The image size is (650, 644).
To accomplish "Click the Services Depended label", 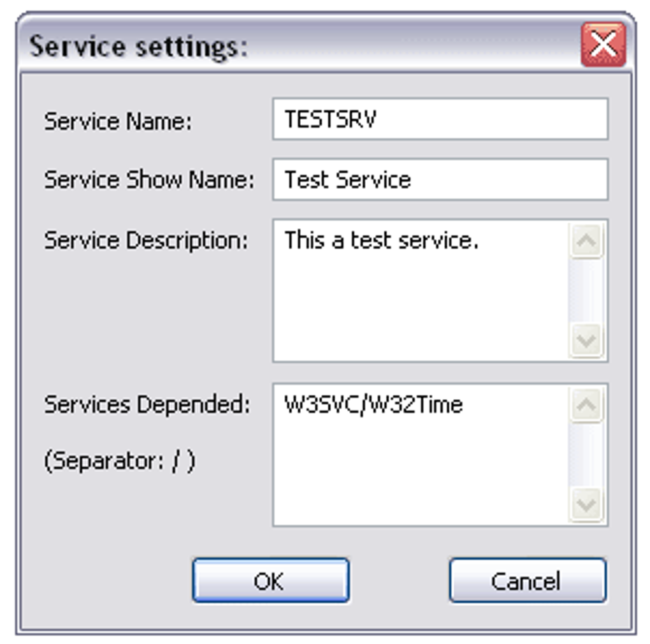I will [x=147, y=404].
